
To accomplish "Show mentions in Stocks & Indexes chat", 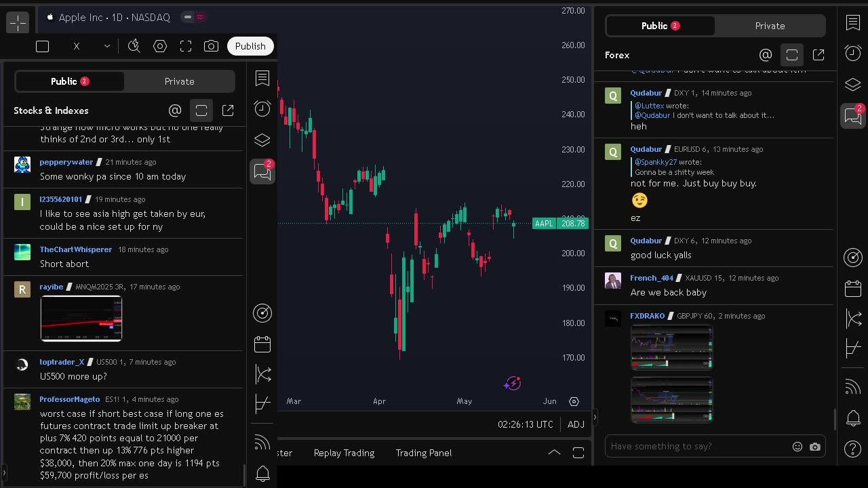I will click(175, 110).
